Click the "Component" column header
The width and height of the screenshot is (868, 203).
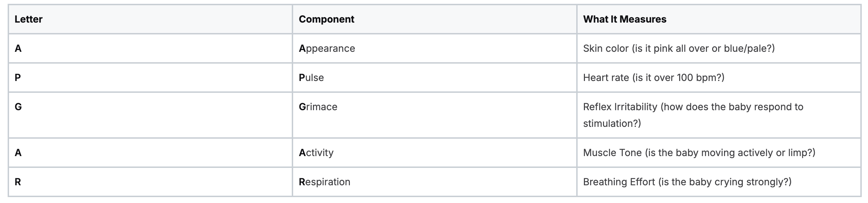click(x=326, y=19)
